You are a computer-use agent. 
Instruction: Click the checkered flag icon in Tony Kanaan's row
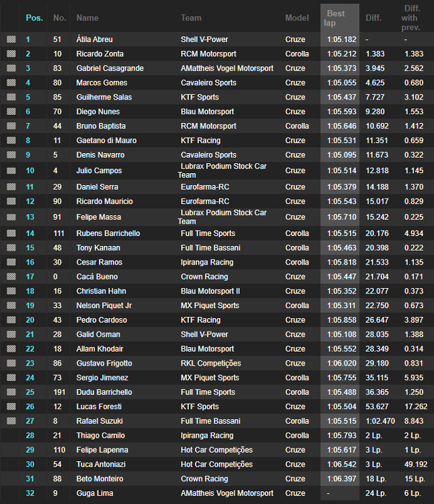click(x=11, y=248)
